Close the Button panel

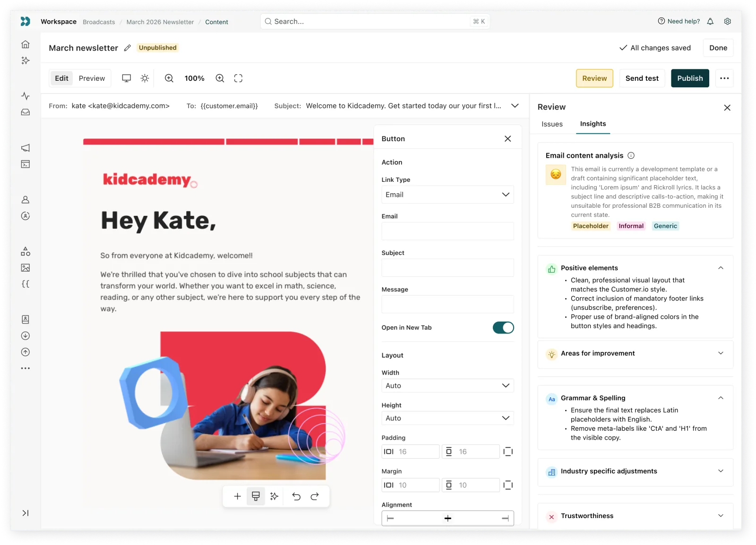coord(508,139)
